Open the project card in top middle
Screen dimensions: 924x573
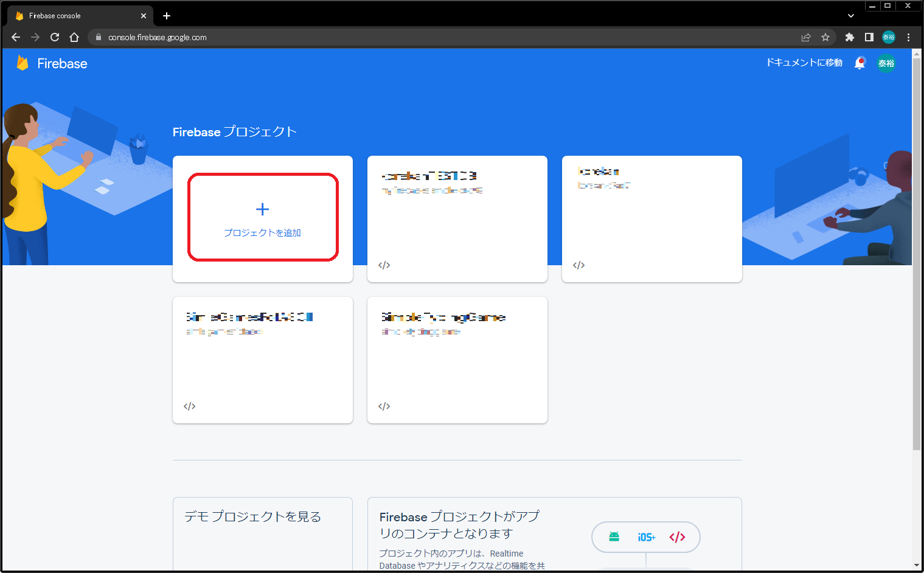point(457,219)
